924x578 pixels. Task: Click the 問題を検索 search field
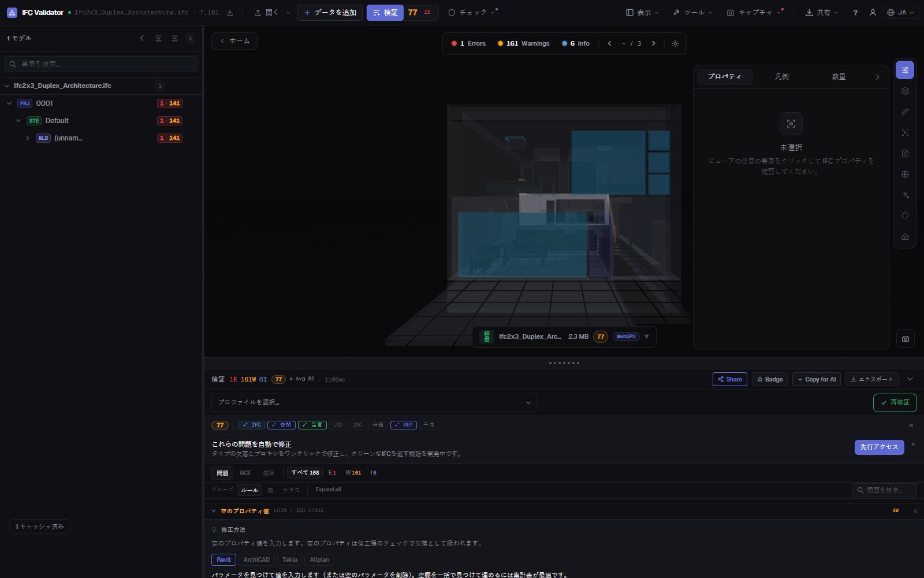pos(884,490)
